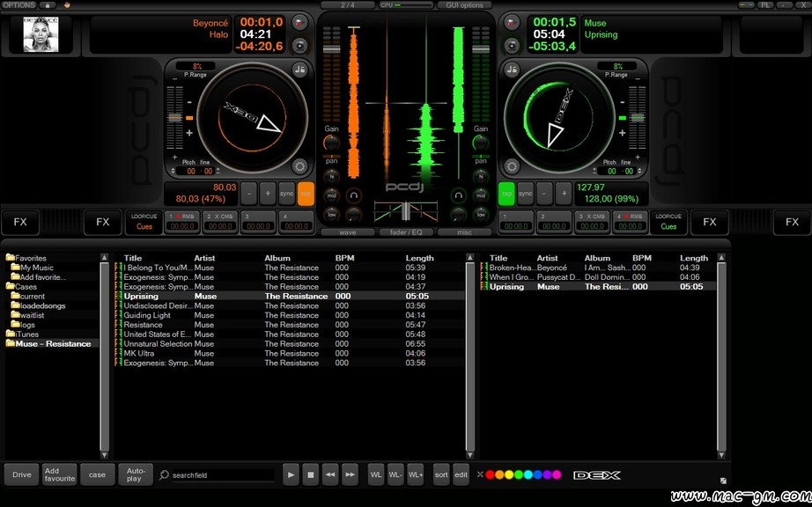Click the X icon before color dots
Viewport: 812px width, 507px height.
pos(480,474)
